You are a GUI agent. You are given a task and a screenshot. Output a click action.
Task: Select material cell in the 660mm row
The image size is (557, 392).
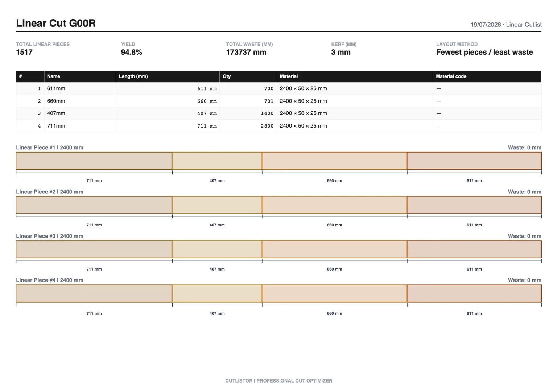click(355, 101)
